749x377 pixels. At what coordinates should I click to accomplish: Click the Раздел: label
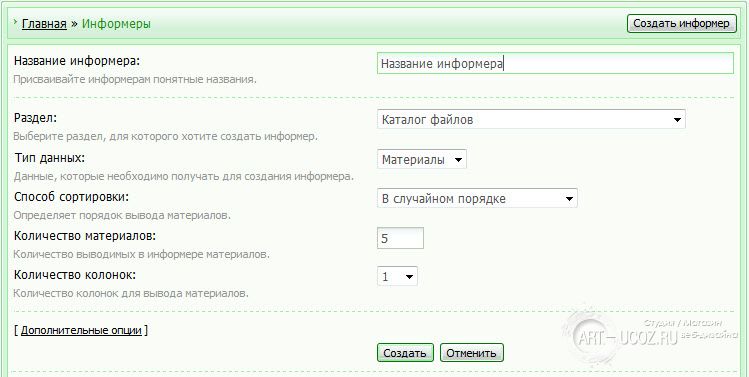(36, 118)
